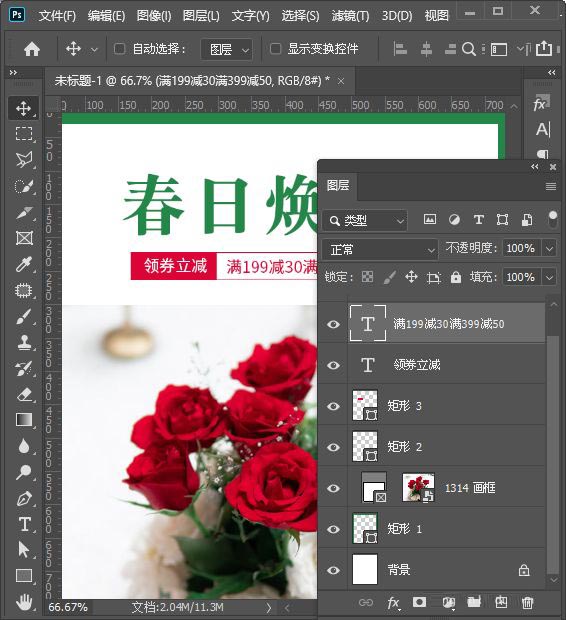
Task: Open the 滤镜(T) menu
Action: click(x=350, y=16)
